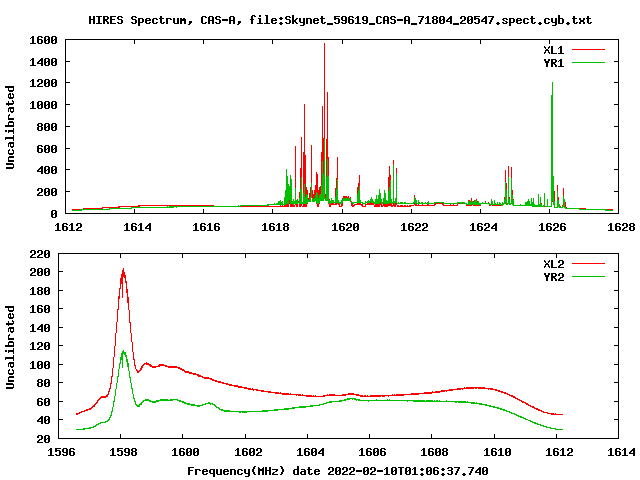Select the YR2 legend label
The height and width of the screenshot is (480, 640).
(553, 277)
